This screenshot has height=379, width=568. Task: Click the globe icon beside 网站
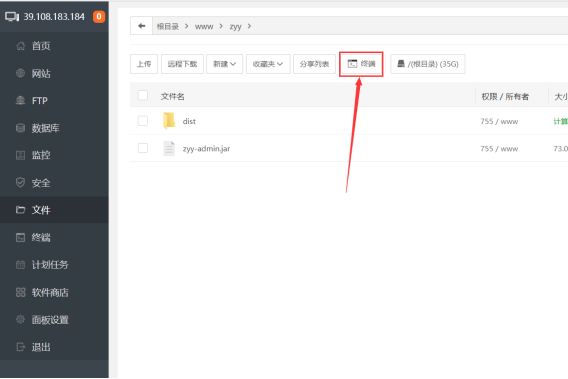tap(21, 73)
